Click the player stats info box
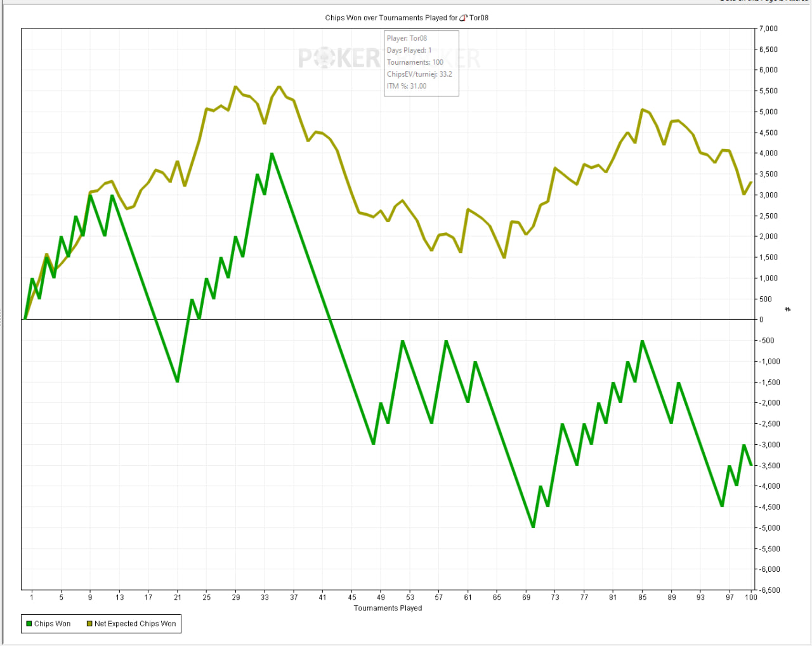 pyautogui.click(x=421, y=62)
